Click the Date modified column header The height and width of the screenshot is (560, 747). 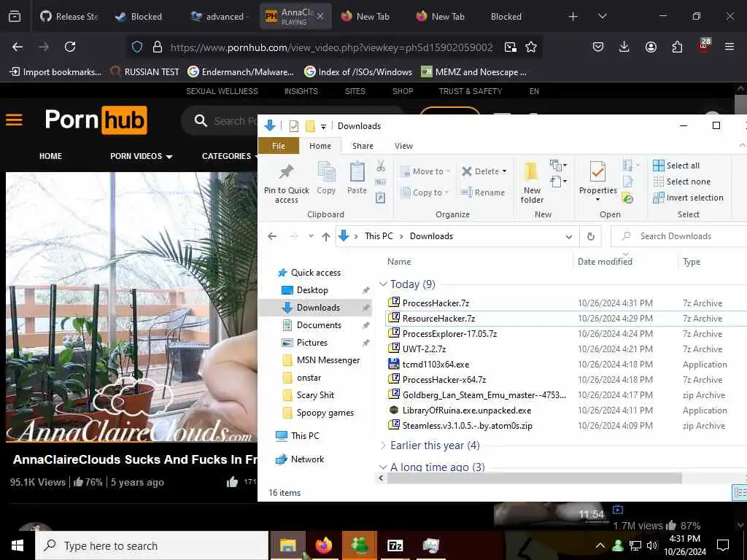[x=605, y=262]
